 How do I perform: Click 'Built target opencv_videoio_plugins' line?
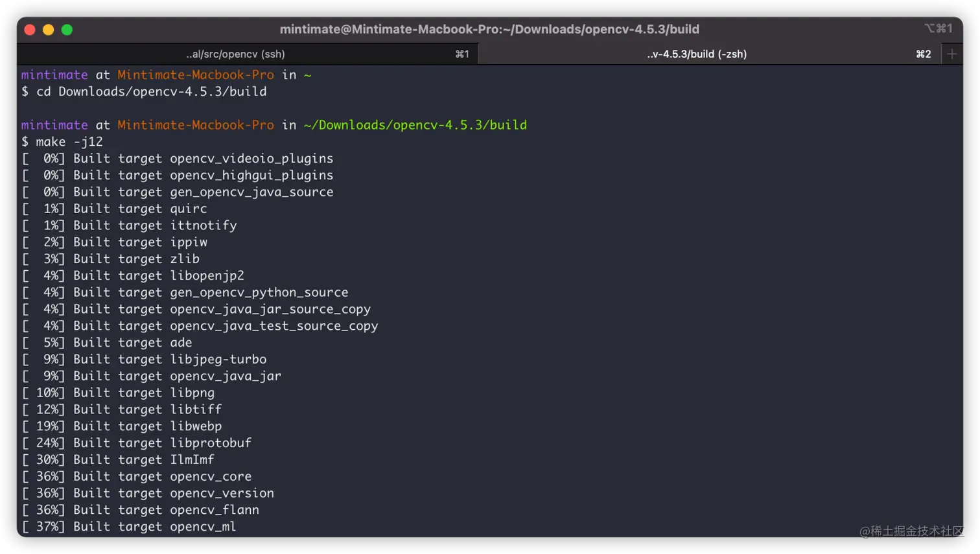pyautogui.click(x=178, y=158)
